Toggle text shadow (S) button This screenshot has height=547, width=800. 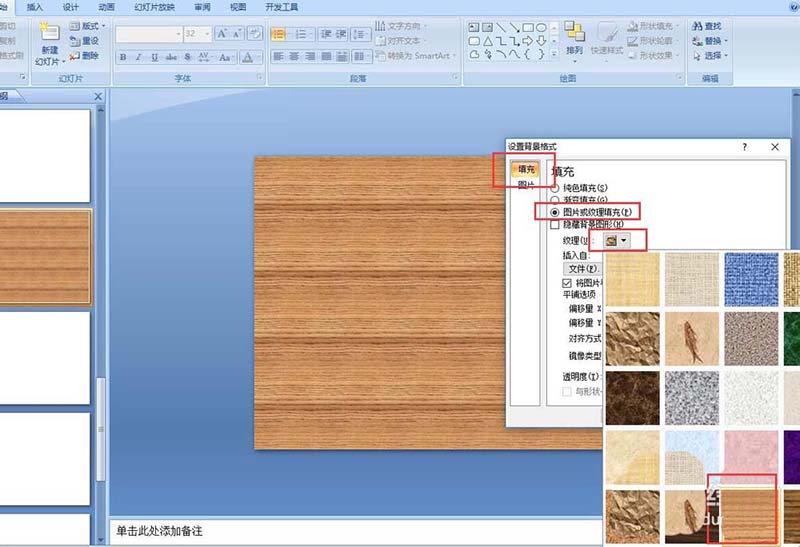click(187, 57)
